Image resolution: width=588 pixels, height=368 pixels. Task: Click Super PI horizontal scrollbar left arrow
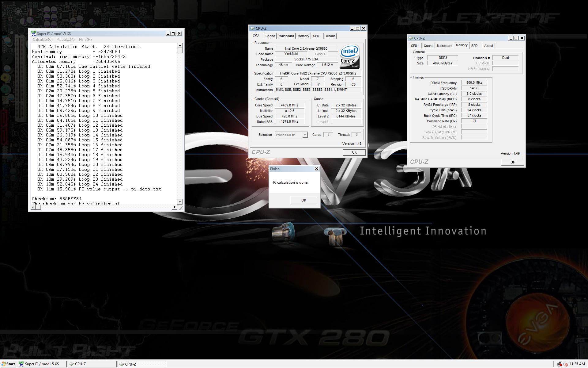pos(33,207)
